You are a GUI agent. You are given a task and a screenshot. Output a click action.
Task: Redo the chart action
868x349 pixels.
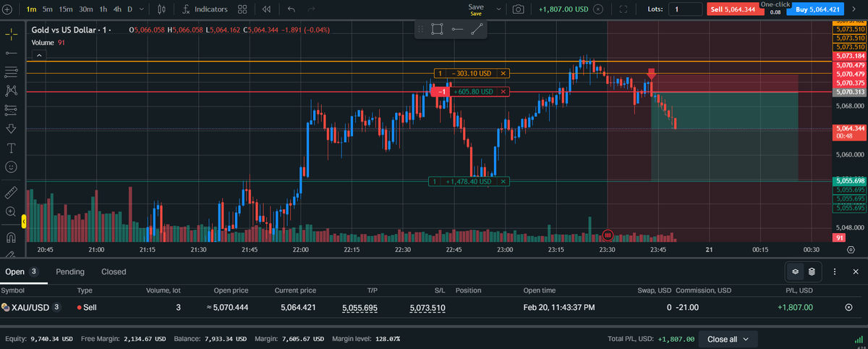point(311,9)
